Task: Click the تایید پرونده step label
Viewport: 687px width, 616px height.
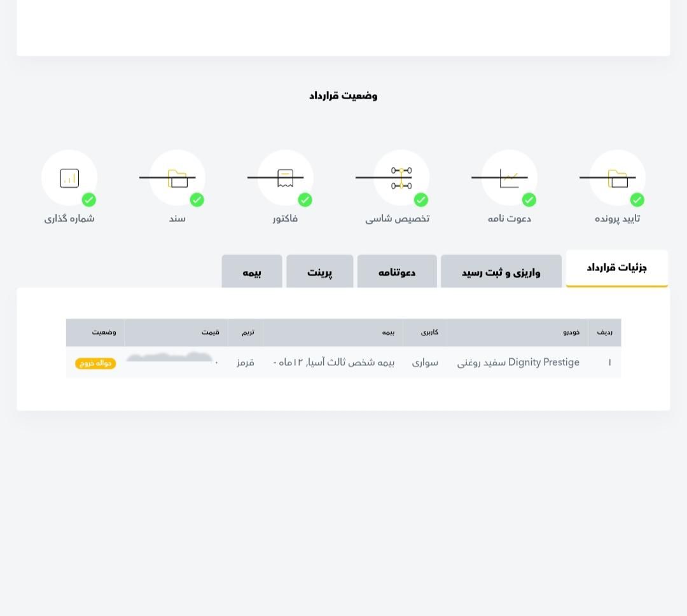Action: [x=617, y=218]
